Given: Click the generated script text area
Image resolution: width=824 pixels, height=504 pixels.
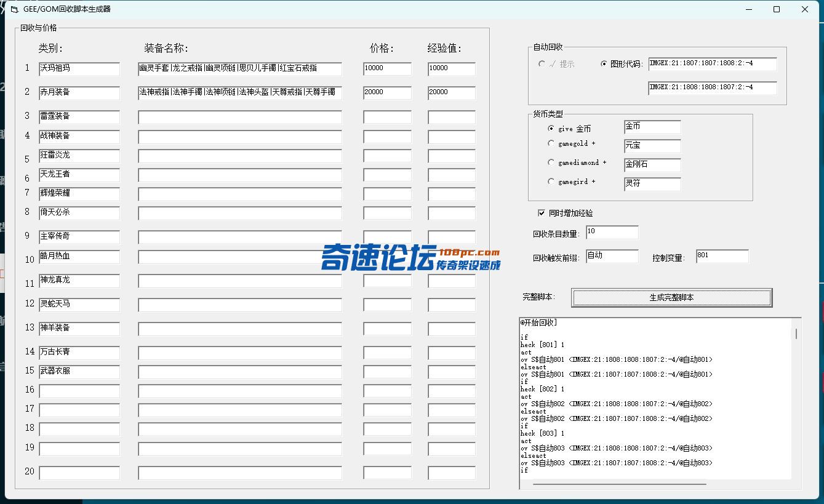Looking at the screenshot, I should (655, 398).
